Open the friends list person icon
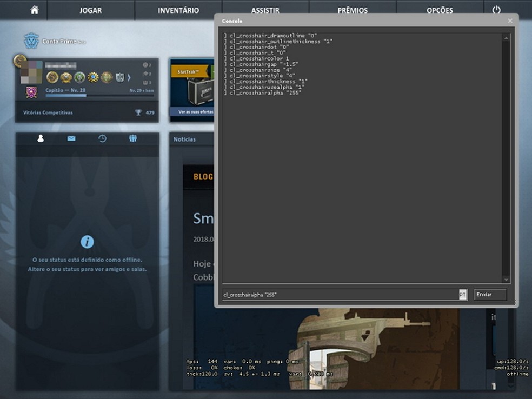532x399 pixels. coord(40,138)
